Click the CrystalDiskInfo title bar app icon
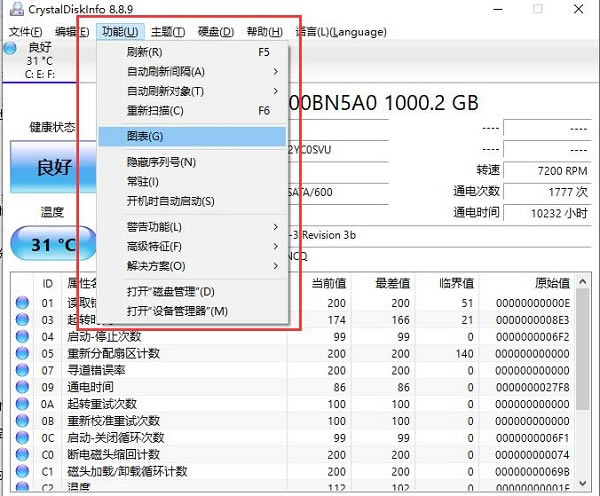This screenshot has height=496, width=600. [x=12, y=9]
